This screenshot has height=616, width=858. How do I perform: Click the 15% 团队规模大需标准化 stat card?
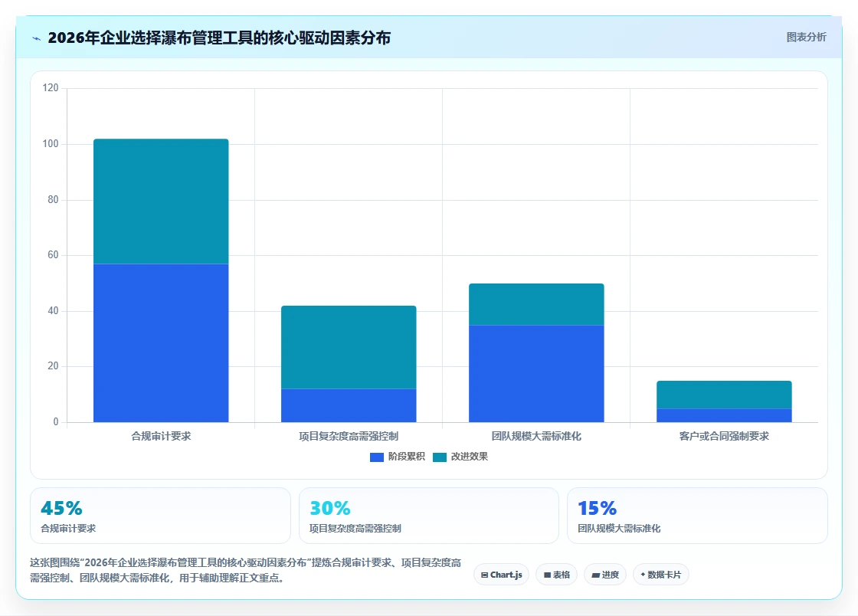coord(697,516)
